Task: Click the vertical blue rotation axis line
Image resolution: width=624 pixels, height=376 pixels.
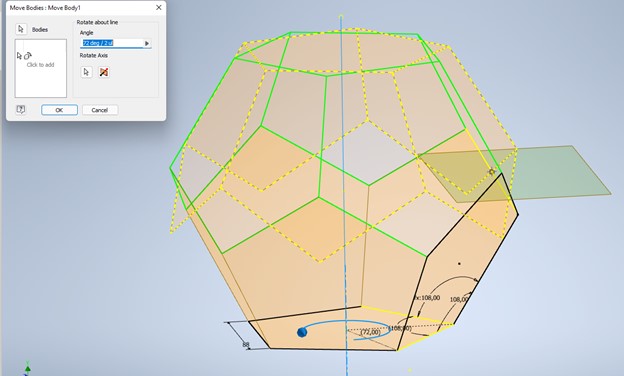Action: point(343,199)
